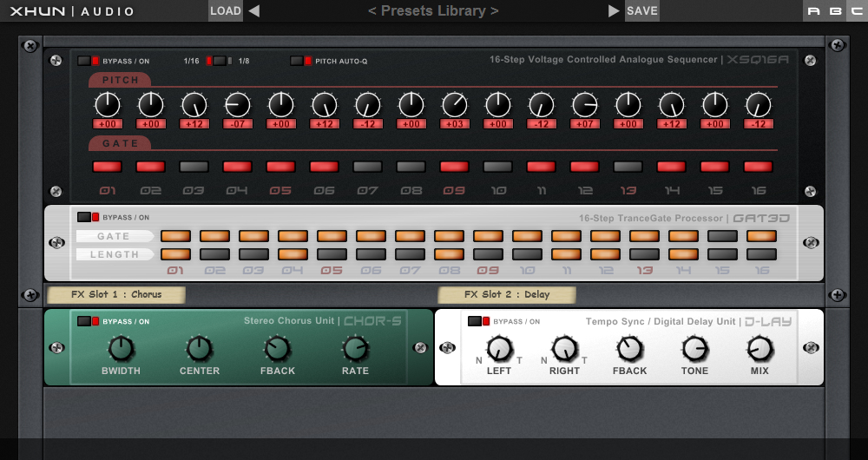Select the B preset bank icon
The image size is (868, 460).
click(x=835, y=11)
